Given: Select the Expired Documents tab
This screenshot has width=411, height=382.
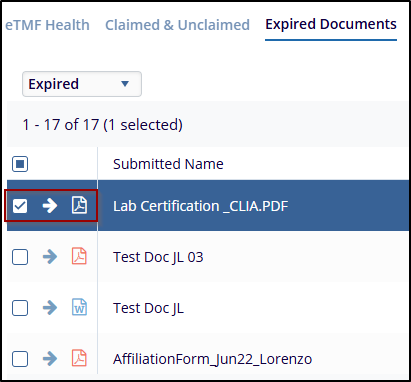Looking at the screenshot, I should point(331,24).
